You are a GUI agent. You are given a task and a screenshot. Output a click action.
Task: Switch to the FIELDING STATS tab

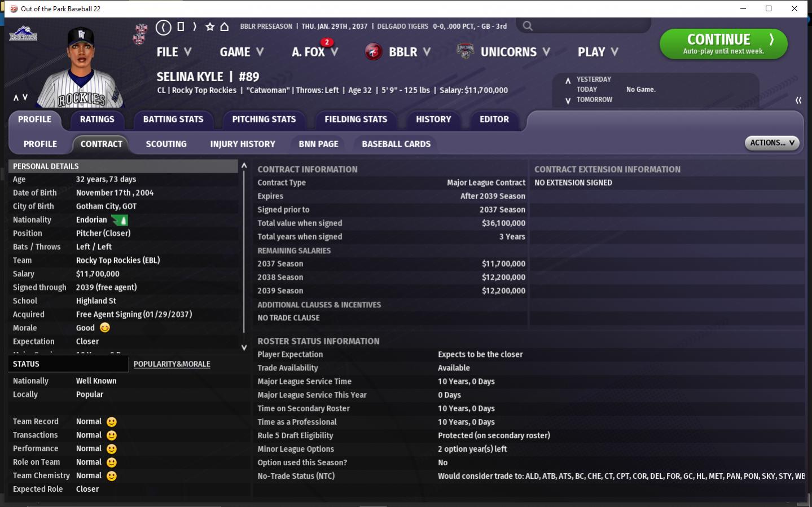[356, 120]
